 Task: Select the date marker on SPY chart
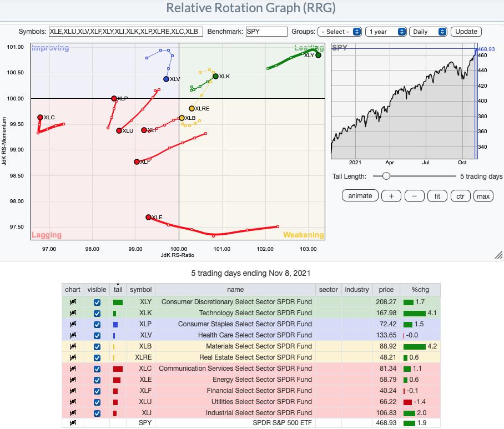(x=476, y=101)
